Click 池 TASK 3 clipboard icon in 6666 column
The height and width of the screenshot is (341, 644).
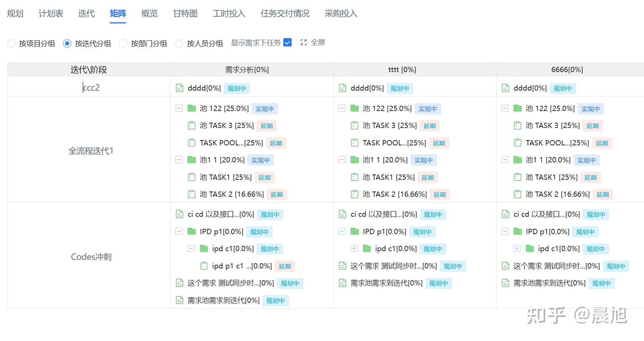point(517,126)
